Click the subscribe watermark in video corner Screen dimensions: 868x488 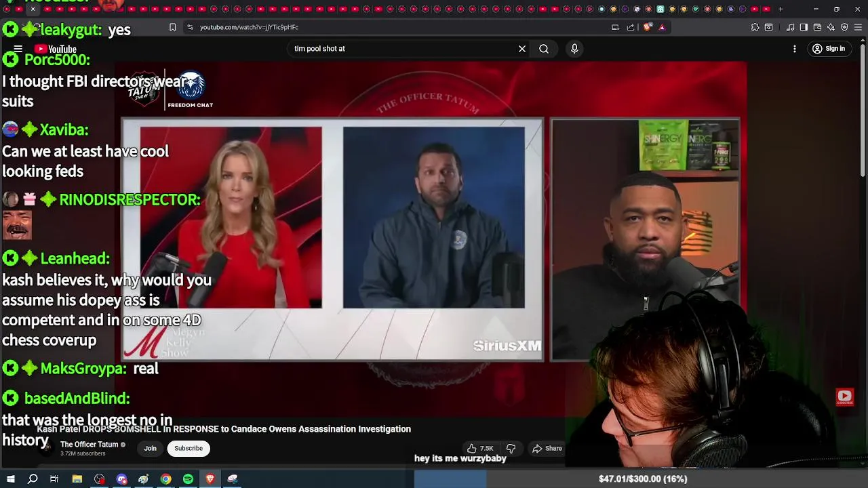(x=844, y=397)
